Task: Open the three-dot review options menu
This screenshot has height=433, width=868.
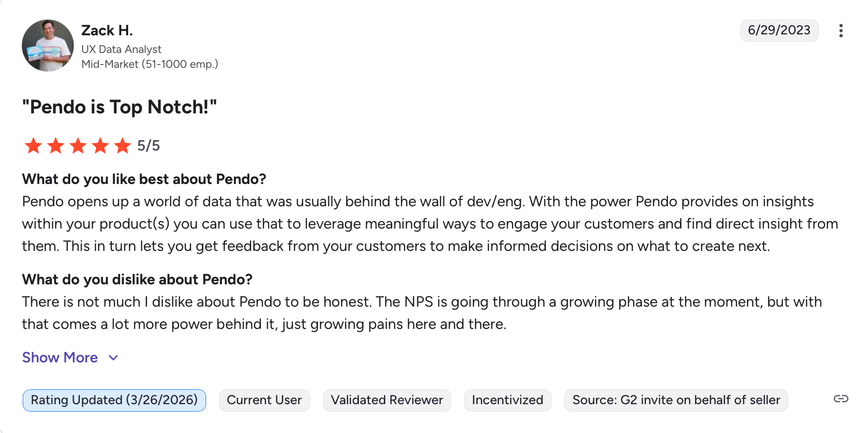Action: pyautogui.click(x=841, y=31)
